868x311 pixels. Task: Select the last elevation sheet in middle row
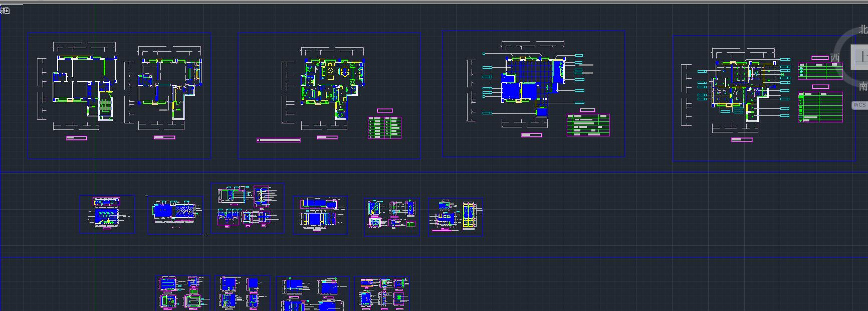[456, 217]
